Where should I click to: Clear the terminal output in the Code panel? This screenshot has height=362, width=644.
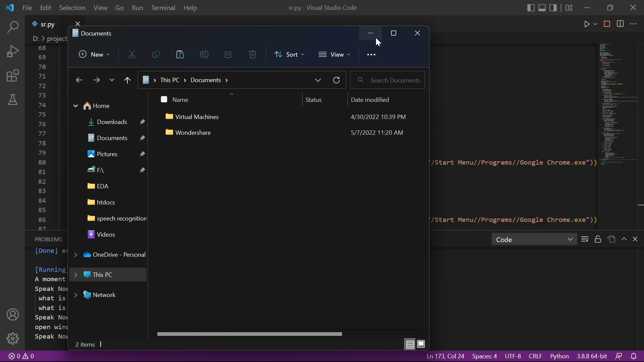pos(585,239)
